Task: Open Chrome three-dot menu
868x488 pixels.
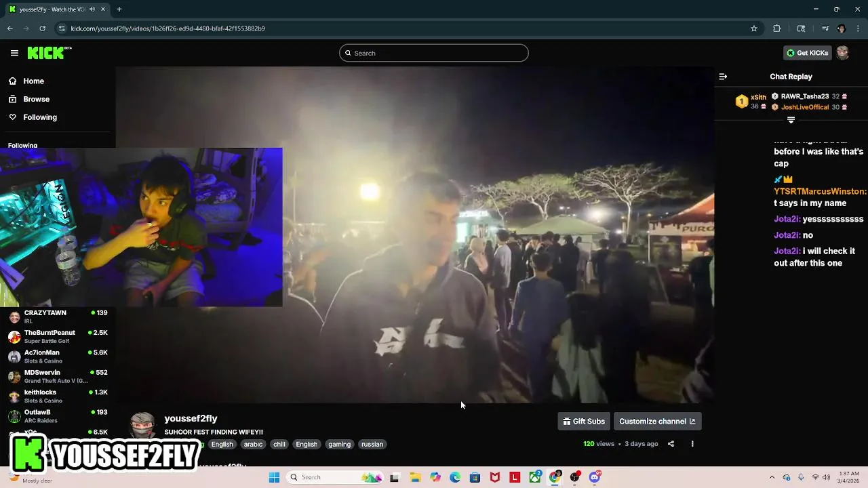Action: tap(858, 28)
